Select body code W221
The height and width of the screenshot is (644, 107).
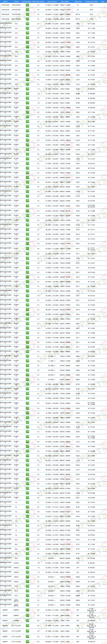click(x=78, y=497)
